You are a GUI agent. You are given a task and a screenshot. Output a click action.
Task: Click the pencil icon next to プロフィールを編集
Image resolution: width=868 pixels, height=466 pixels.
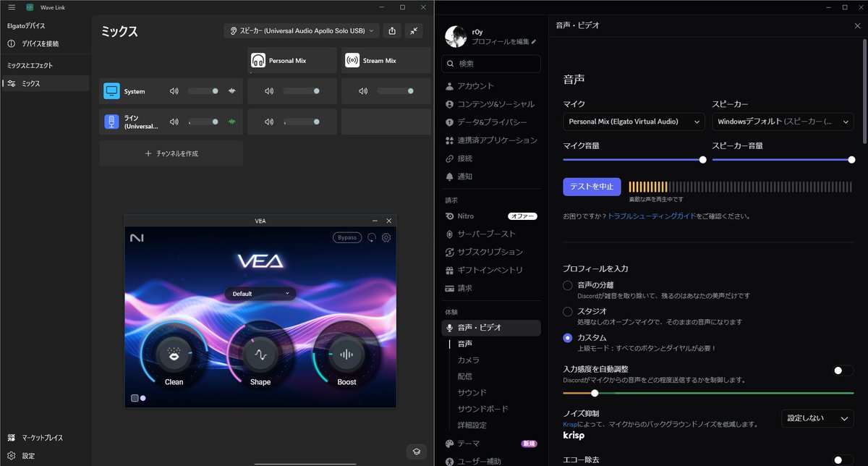[x=534, y=42]
